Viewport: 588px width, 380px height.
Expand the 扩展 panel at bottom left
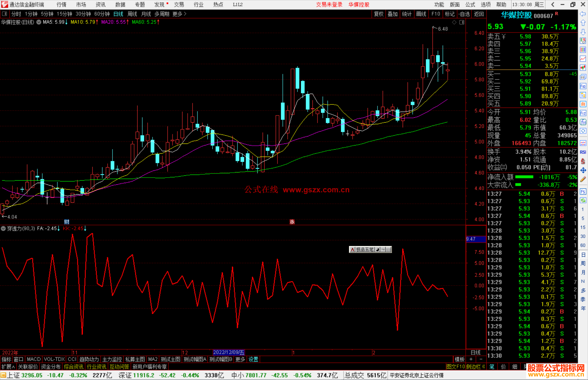8,367
